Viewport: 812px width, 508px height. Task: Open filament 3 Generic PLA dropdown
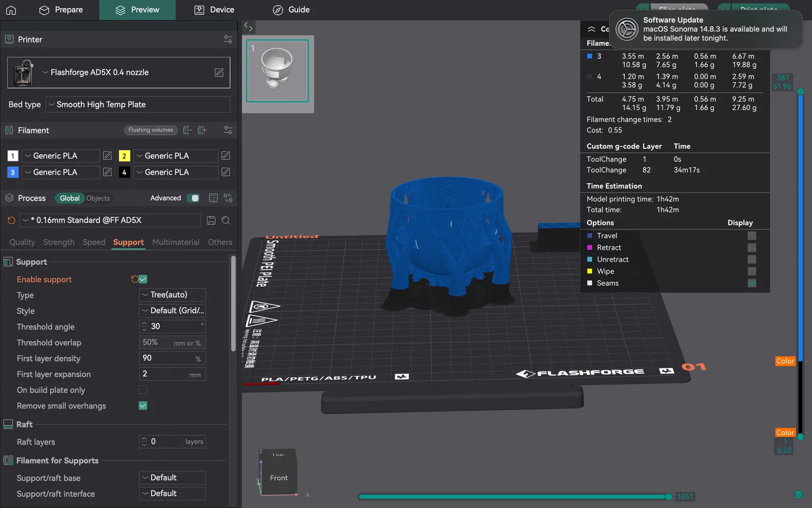(x=60, y=172)
